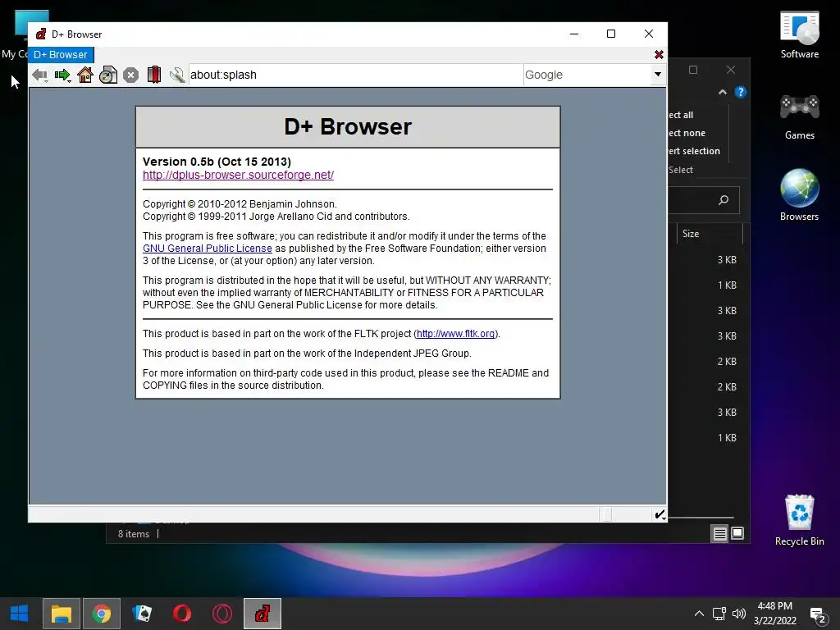Click the D+ Browser taskbar icon
Screen dimensions: 840x630
click(262, 614)
